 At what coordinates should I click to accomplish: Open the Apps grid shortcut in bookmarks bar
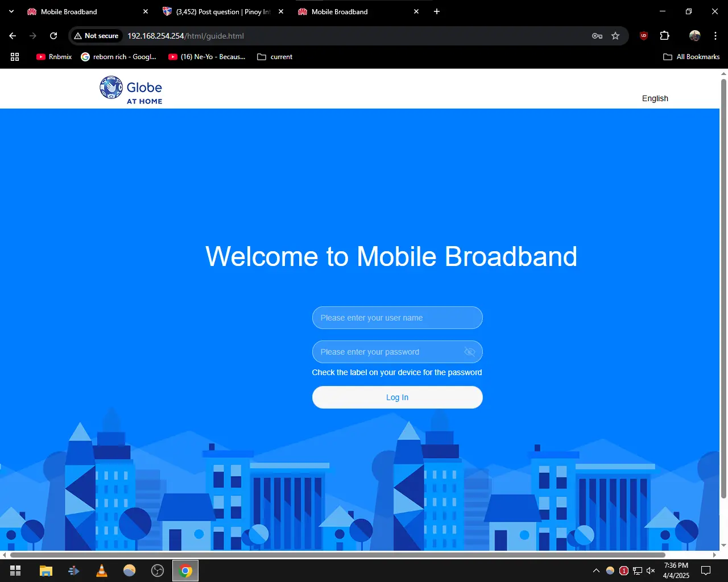point(15,57)
